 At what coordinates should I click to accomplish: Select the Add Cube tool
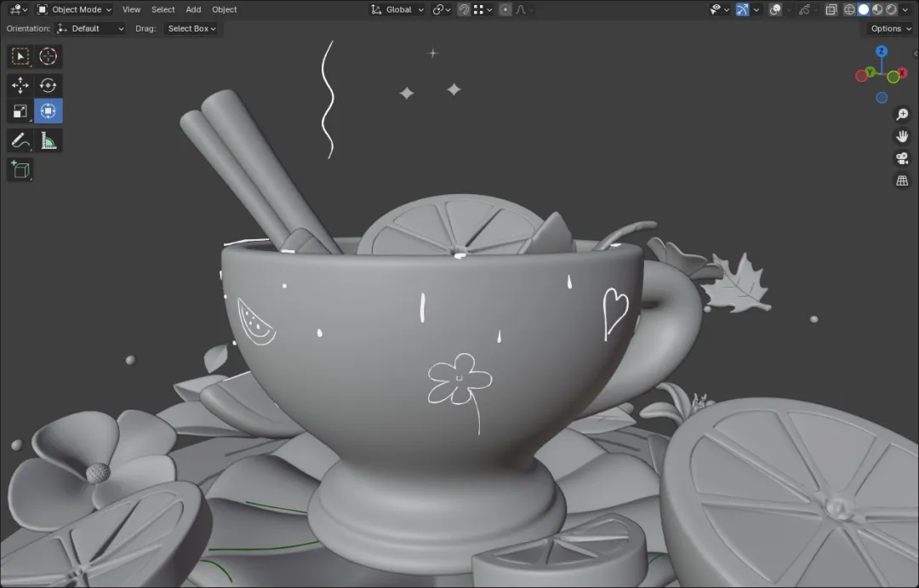(20, 169)
